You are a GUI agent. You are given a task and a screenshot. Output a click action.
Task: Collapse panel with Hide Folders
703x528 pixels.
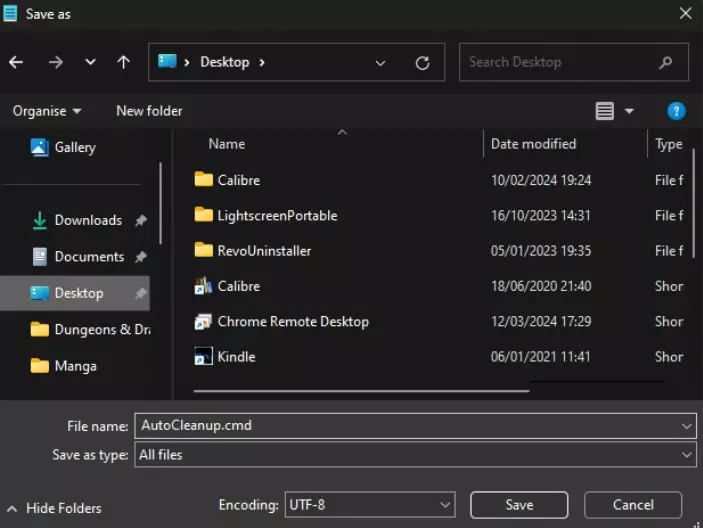pos(54,508)
